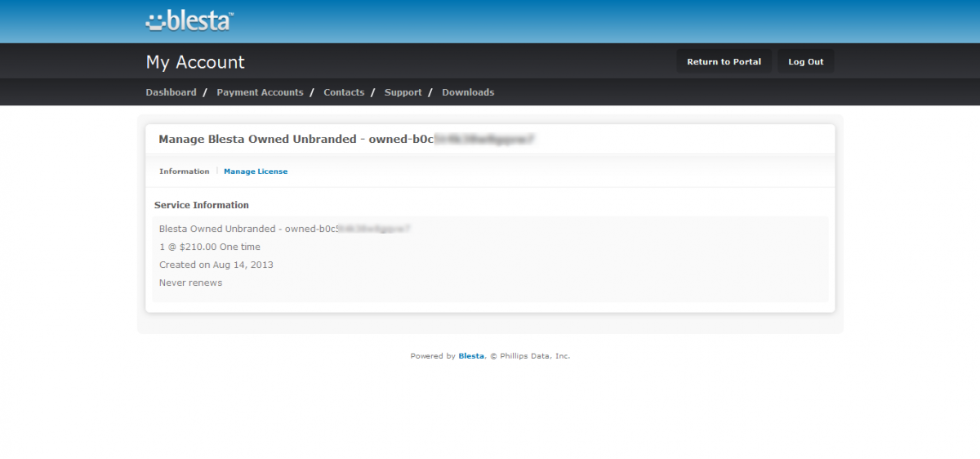Image resolution: width=980 pixels, height=459 pixels.
Task: Click the 'Service Information' heading
Action: tap(202, 205)
